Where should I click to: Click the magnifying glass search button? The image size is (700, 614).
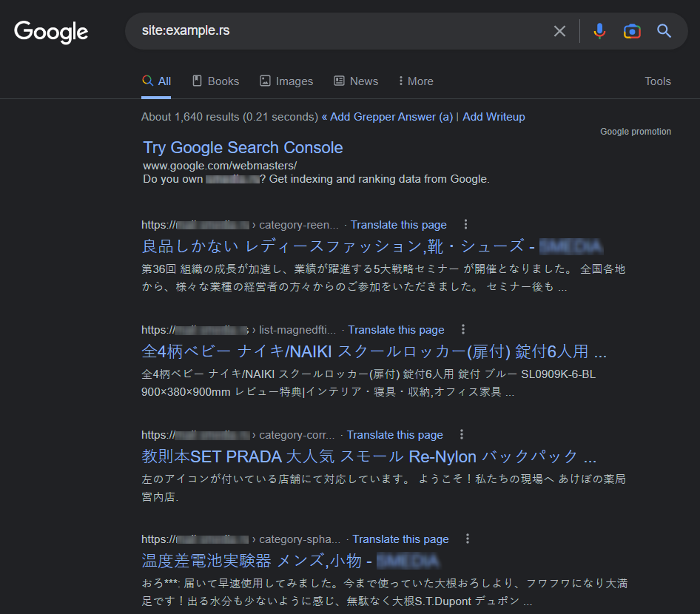(664, 31)
